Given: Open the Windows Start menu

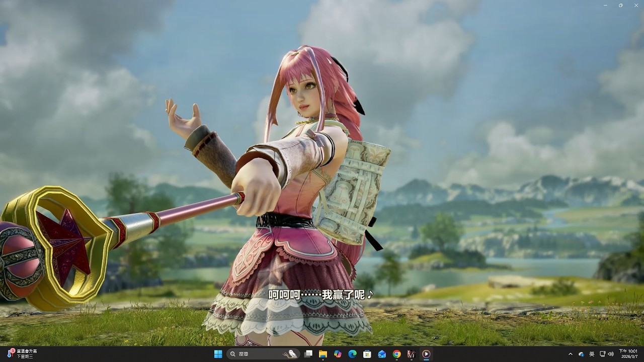Looking at the screenshot, I should [218, 354].
